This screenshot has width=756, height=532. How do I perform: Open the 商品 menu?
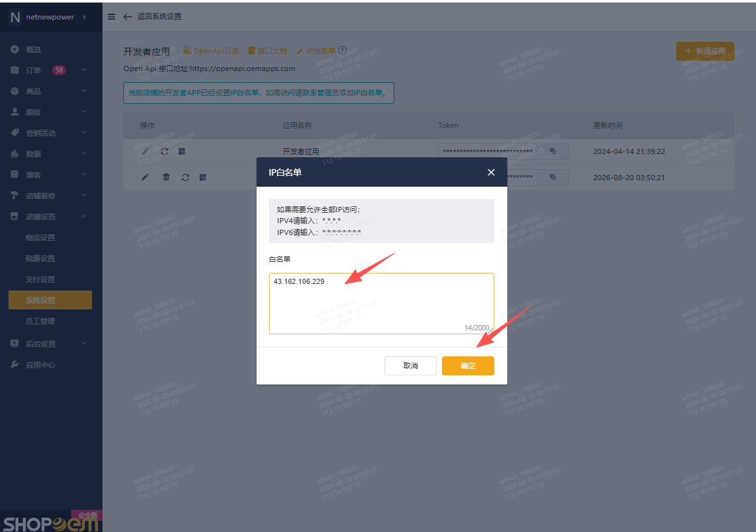33,91
